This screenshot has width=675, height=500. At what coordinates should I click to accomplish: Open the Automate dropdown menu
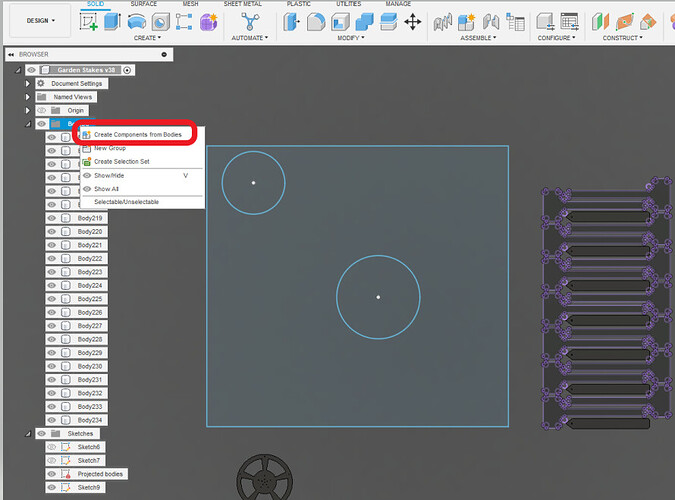click(x=250, y=38)
